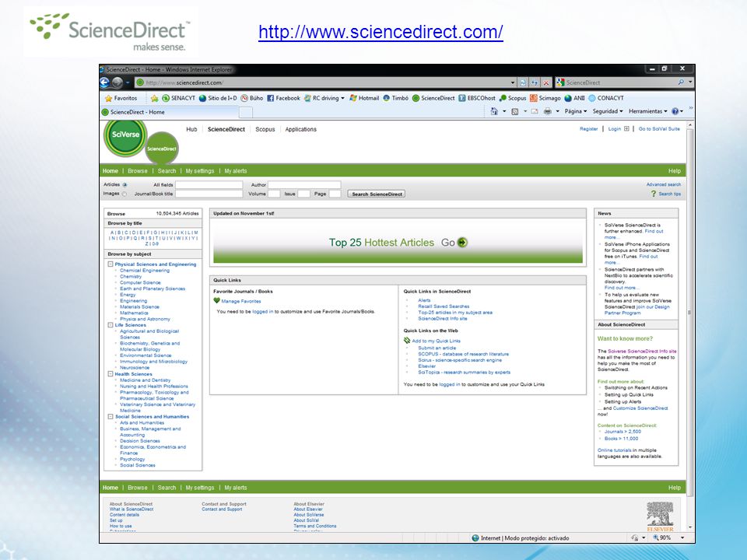
Task: Open the EBSCOhost bookmark
Action: tap(477, 98)
